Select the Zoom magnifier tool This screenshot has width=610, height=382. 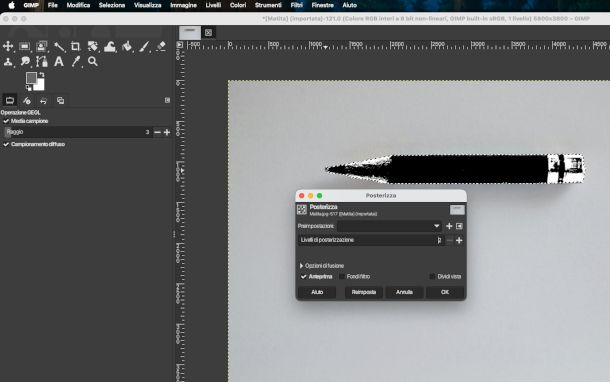tap(93, 61)
